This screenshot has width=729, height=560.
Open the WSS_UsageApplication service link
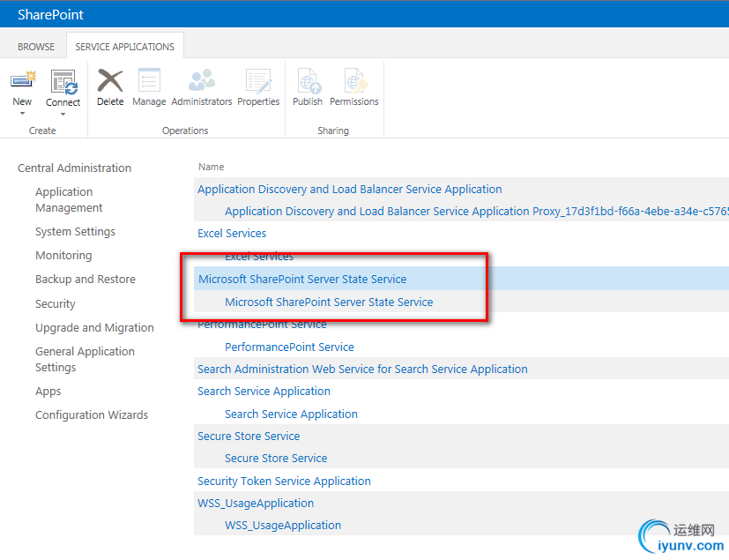(x=256, y=504)
